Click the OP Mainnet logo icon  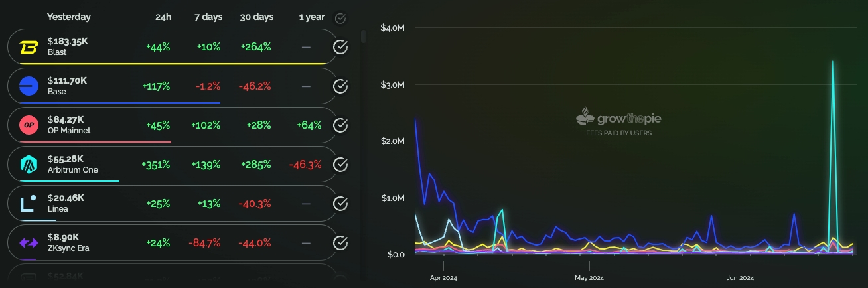[29, 125]
